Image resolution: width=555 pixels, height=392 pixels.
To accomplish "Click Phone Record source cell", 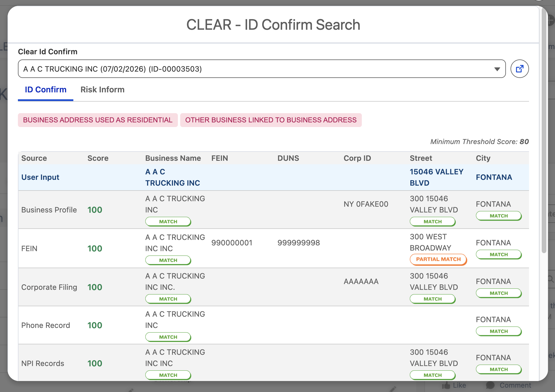I will coord(46,325).
